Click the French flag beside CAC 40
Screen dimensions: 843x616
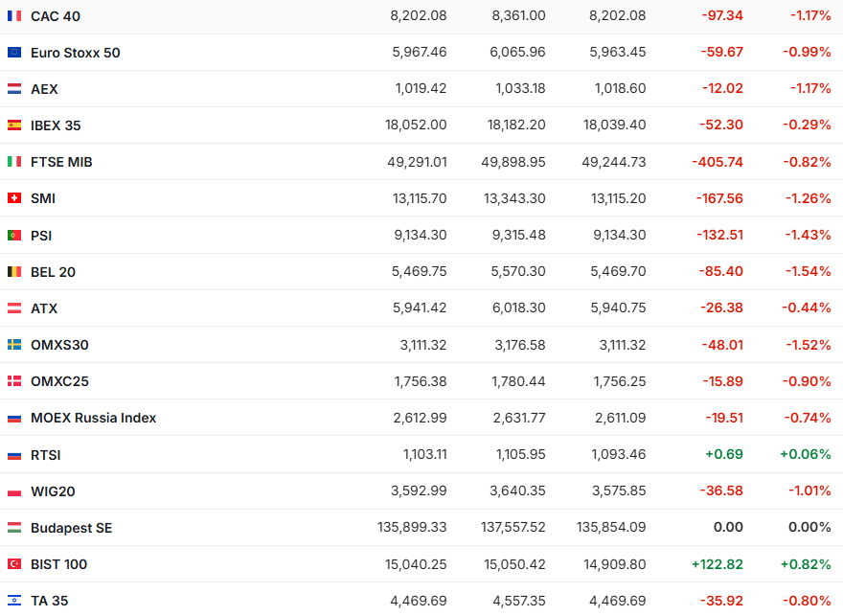[x=14, y=15]
